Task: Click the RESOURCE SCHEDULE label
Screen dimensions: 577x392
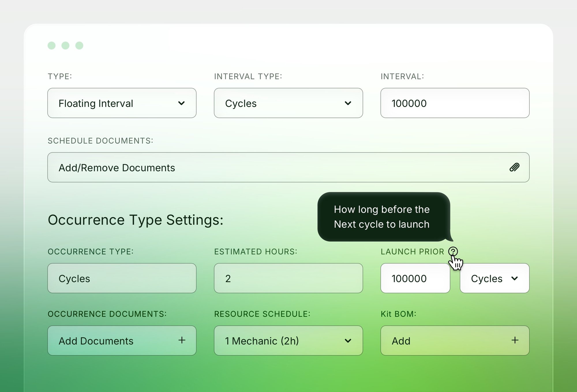Action: (262, 314)
